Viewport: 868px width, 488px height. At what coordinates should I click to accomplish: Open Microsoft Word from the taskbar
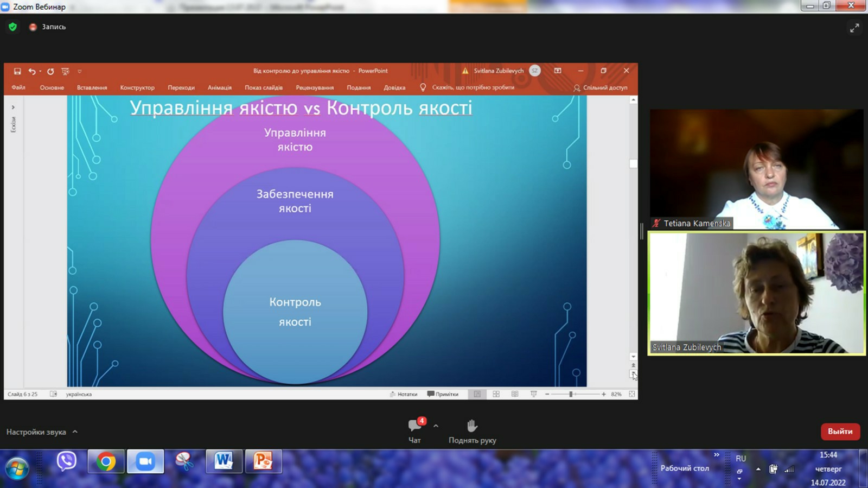pos(224,461)
